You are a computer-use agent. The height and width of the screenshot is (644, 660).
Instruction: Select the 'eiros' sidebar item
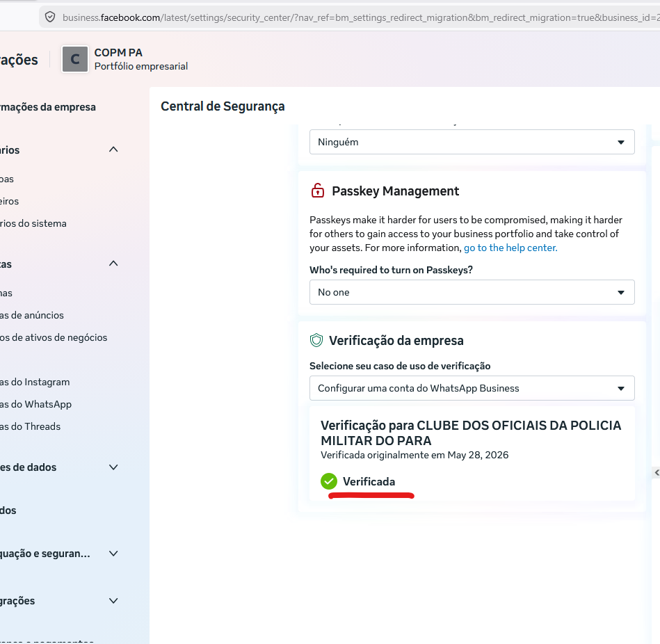click(x=9, y=201)
